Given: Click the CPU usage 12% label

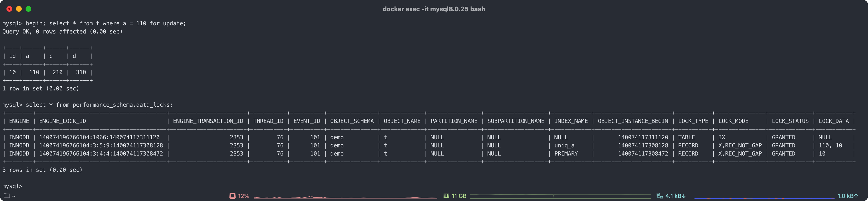Looking at the screenshot, I should point(244,196).
